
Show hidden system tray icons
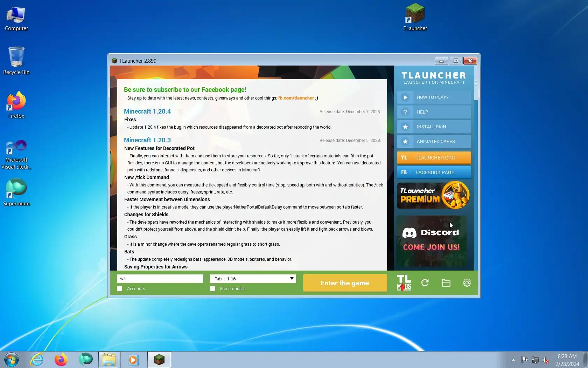click(x=513, y=360)
